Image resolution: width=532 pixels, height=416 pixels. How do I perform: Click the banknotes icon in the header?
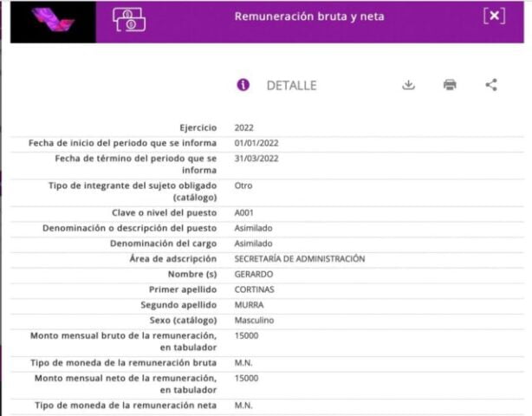[129, 20]
